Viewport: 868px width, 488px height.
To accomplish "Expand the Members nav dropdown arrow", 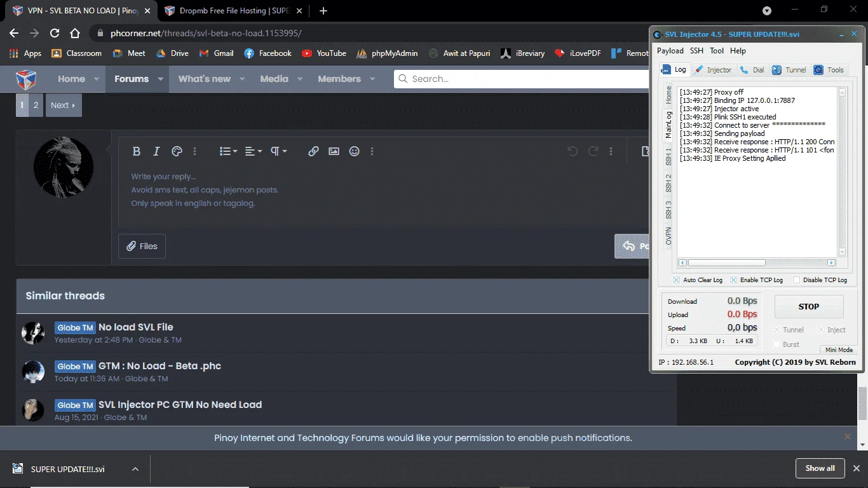I will (x=372, y=79).
